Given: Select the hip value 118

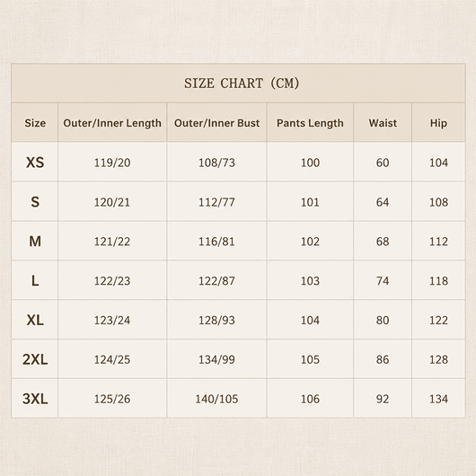Looking at the screenshot, I should pyautogui.click(x=438, y=281).
